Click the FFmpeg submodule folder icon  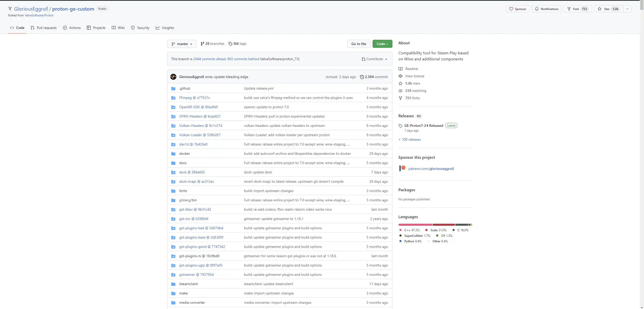[173, 98]
